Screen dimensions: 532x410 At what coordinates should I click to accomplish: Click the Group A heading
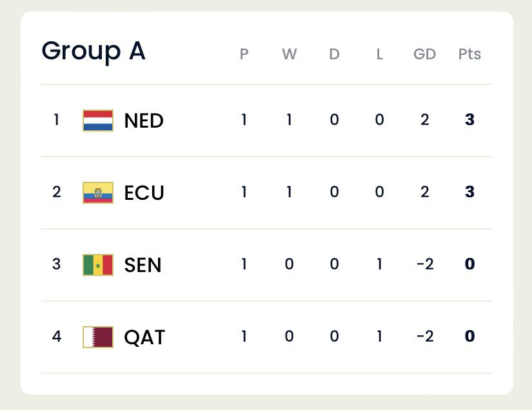(x=94, y=51)
